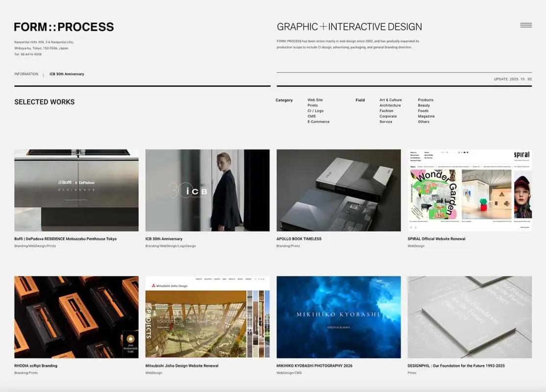Viewport: 546px width, 392px height.
Task: Open the Mitsubishi Jisho Design thumbnail
Action: click(207, 317)
